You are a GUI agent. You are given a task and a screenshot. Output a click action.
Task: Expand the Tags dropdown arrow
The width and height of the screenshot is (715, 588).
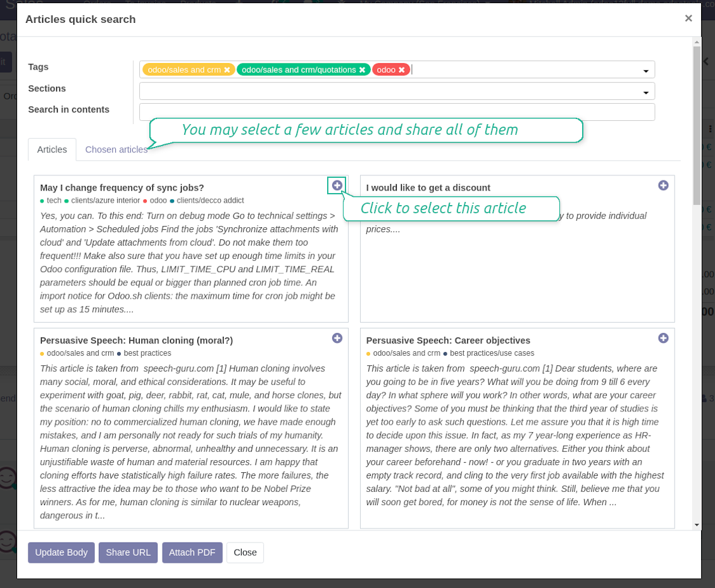pos(645,71)
